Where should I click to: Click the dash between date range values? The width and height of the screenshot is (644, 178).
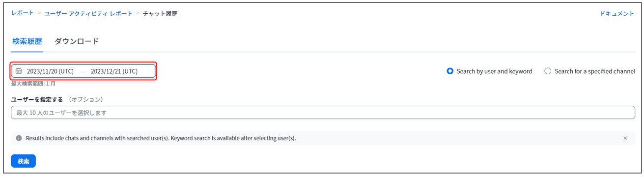82,71
